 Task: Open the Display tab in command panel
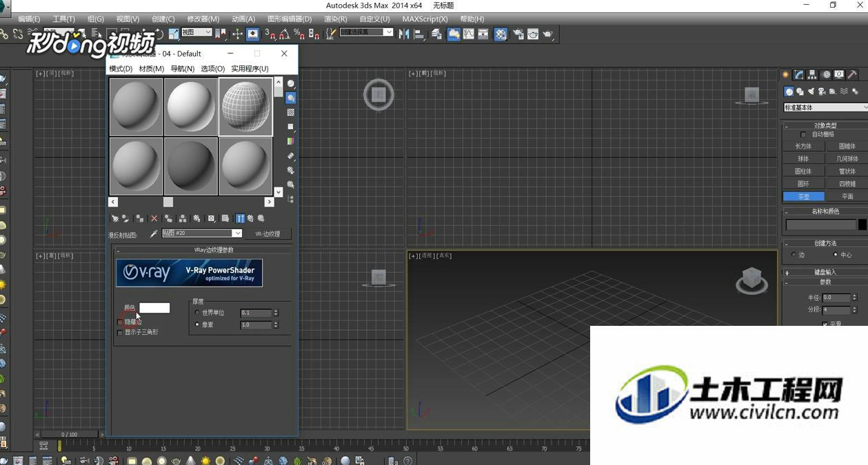click(x=839, y=74)
